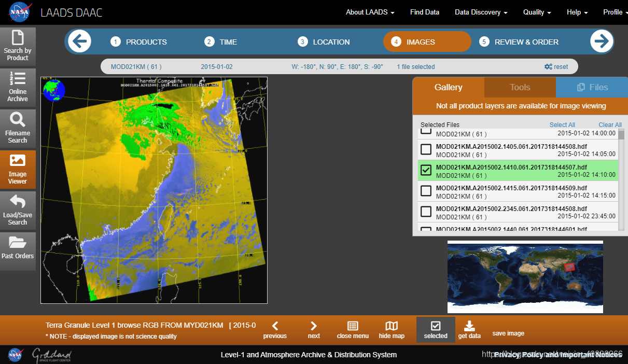Click Privacy Policy and Important Notices
This screenshot has width=628, height=364.
click(558, 355)
